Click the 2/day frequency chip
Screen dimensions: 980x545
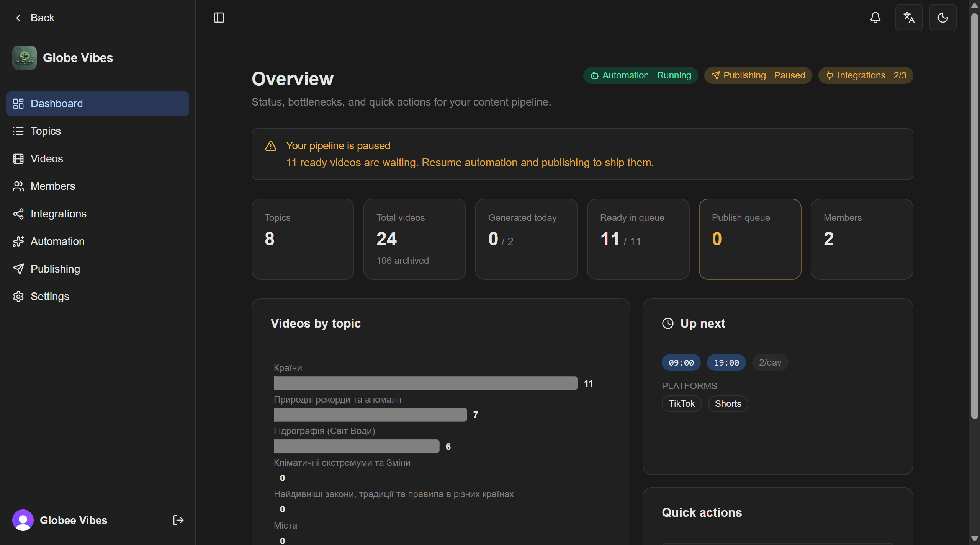point(770,362)
